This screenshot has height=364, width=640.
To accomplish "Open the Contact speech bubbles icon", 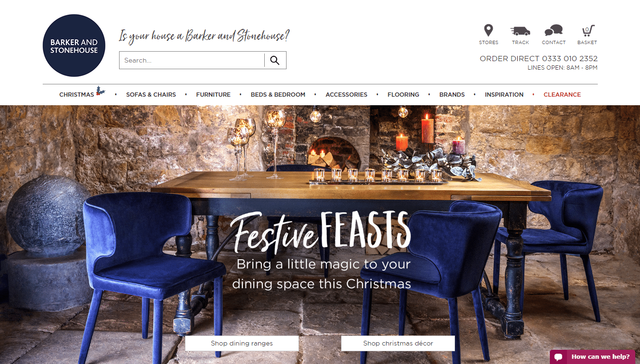I will tap(554, 31).
